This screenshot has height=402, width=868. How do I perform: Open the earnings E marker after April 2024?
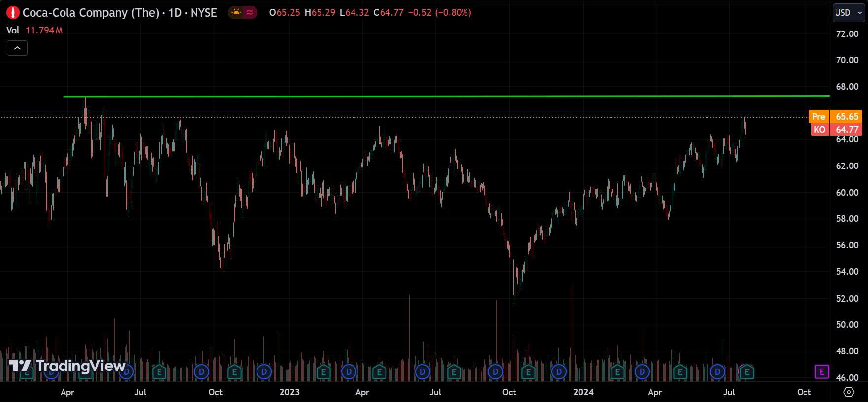[x=680, y=372]
